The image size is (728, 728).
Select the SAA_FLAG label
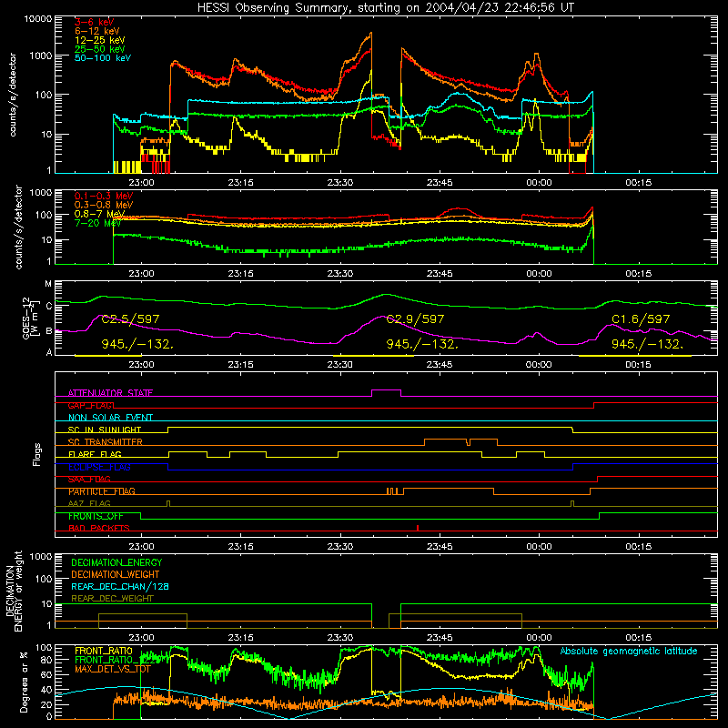[x=89, y=480]
